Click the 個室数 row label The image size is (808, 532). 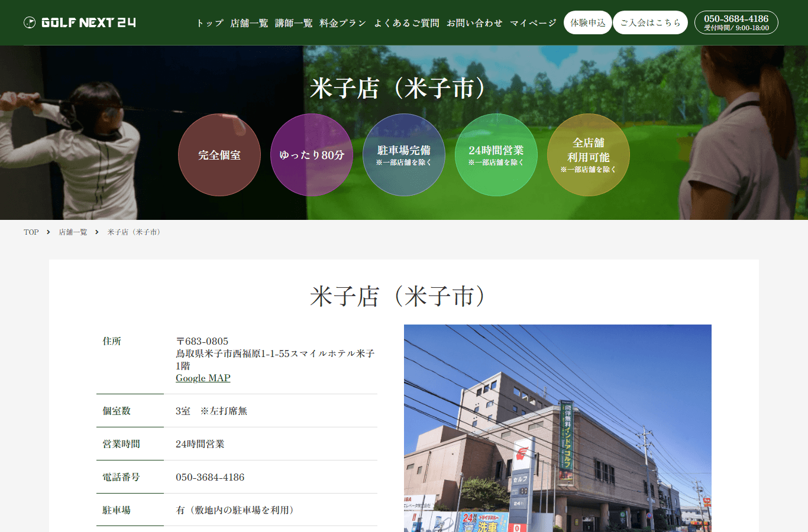(117, 411)
